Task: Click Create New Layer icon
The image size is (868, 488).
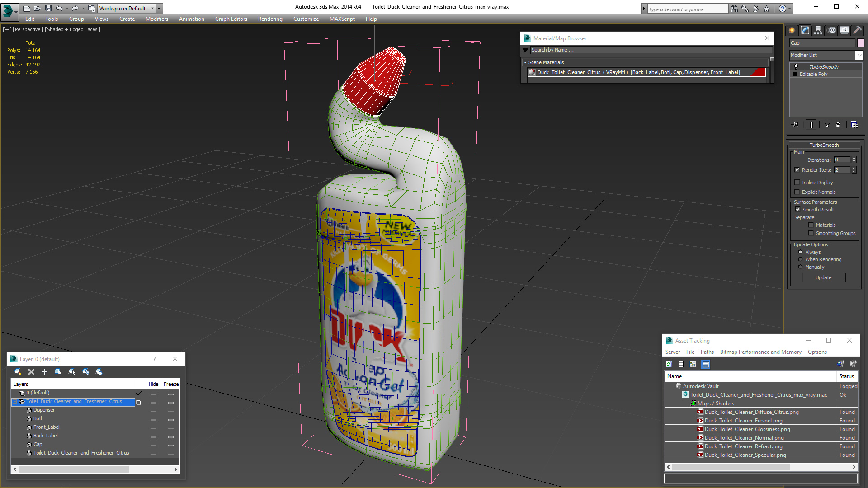Action: click(x=18, y=372)
